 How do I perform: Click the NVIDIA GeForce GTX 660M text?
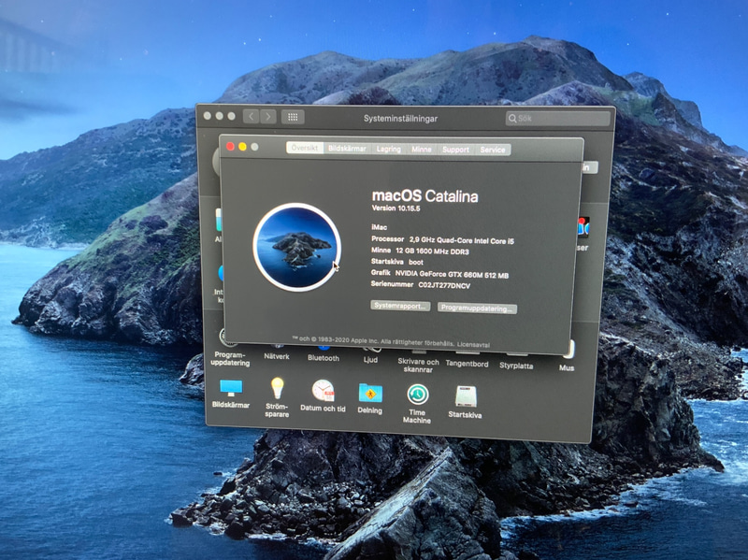(452, 274)
